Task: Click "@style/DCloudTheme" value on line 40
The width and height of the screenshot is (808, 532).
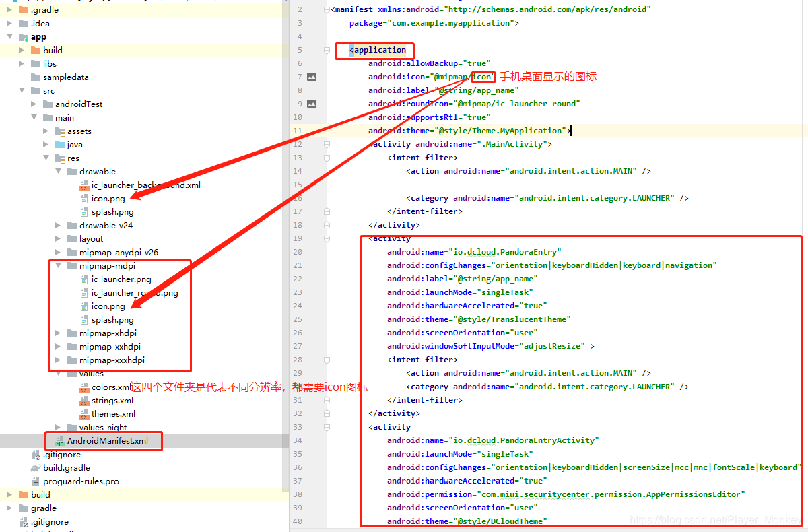Action: 500,521
